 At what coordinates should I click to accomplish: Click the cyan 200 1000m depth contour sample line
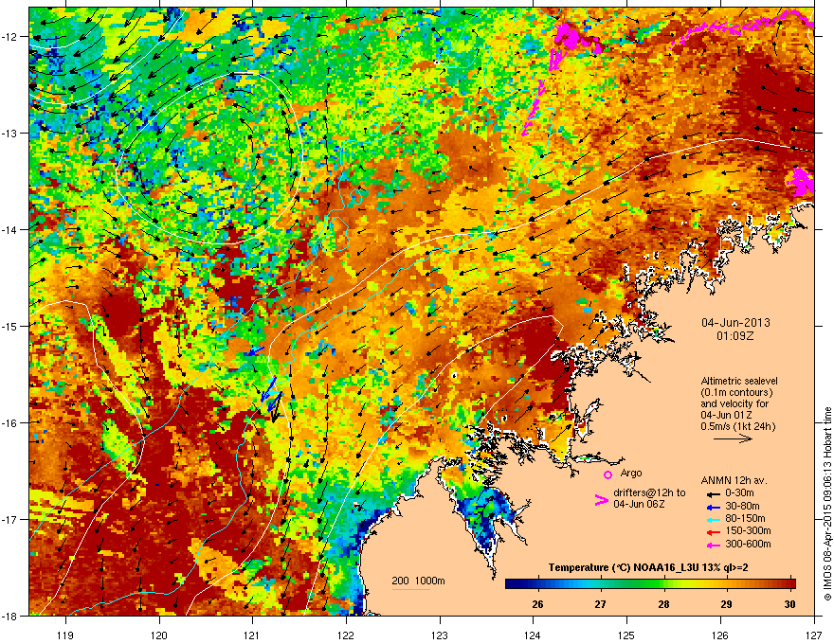tap(411, 589)
